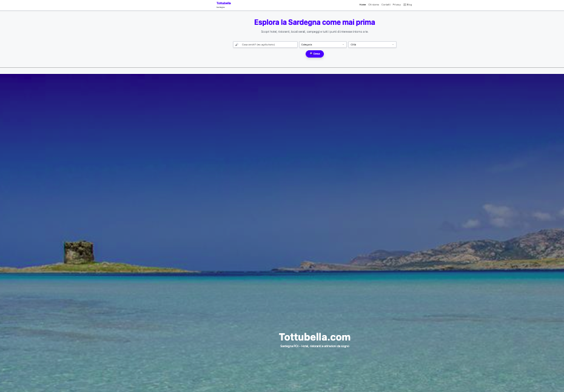Click the search icon inside the Cerca button
This screenshot has width=564, height=392.
pyautogui.click(x=311, y=54)
